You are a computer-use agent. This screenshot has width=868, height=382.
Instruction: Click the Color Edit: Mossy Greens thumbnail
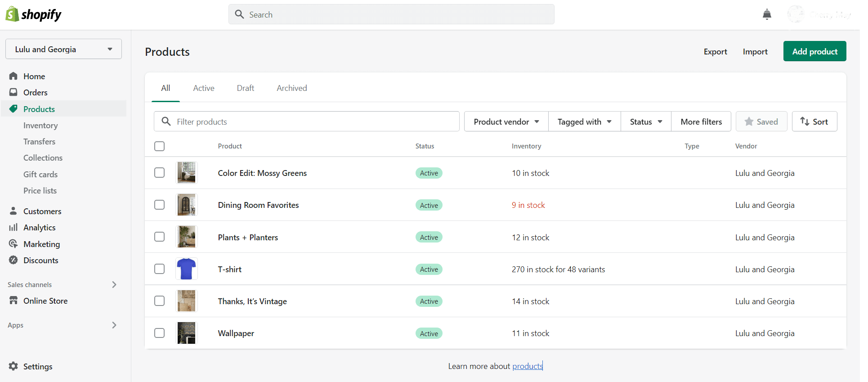coord(187,173)
